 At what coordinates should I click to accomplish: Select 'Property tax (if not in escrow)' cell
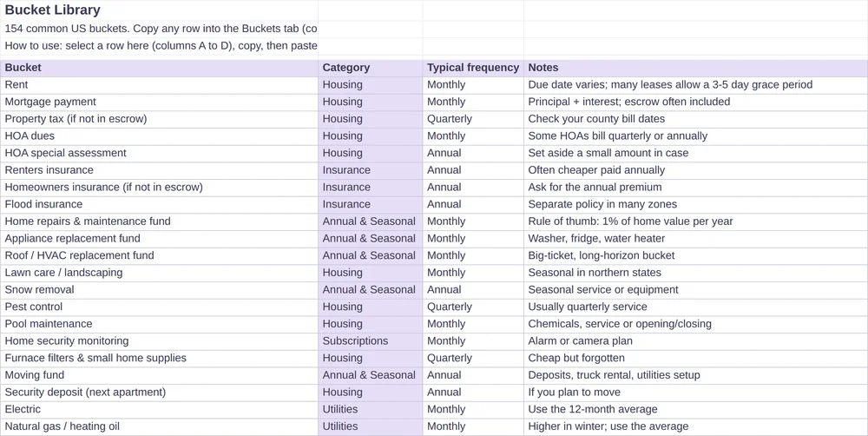(159, 119)
